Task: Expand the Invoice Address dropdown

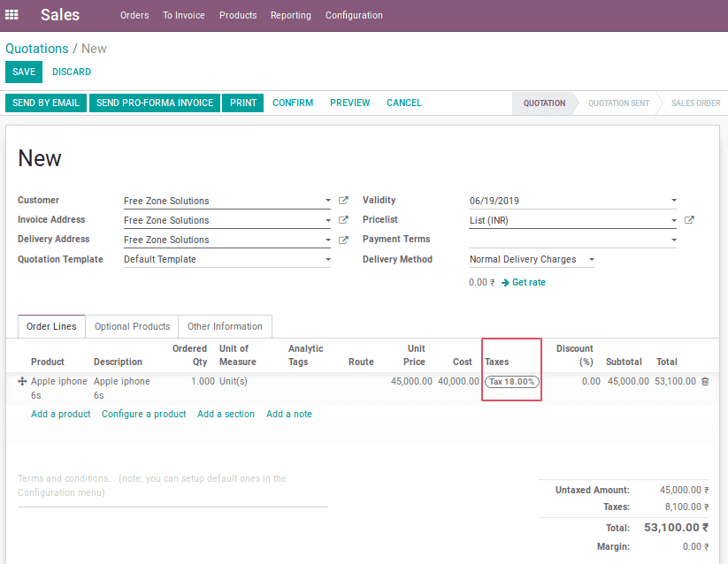Action: point(328,220)
